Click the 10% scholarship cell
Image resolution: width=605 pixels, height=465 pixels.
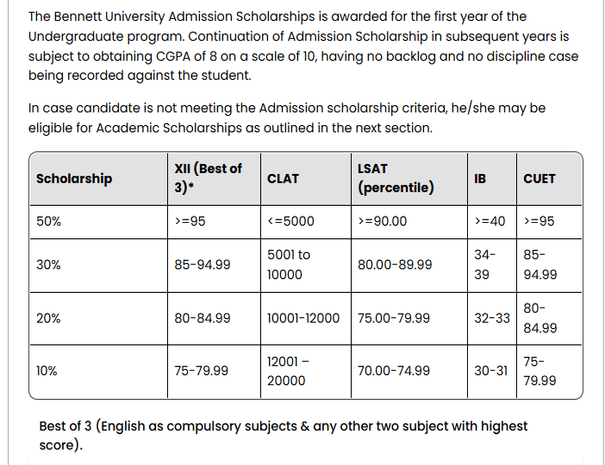point(46,370)
